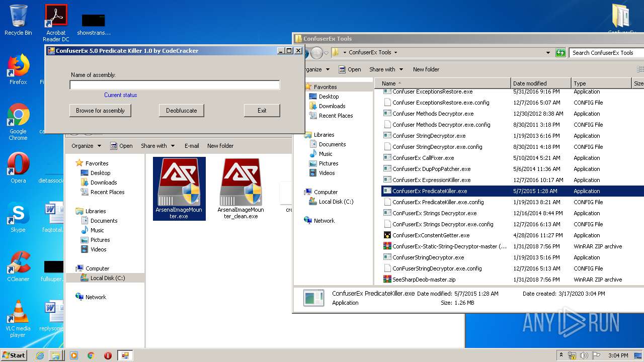Click ConfuserExConstentGetter.exe file icon
This screenshot has width=644, height=362.
387,235
